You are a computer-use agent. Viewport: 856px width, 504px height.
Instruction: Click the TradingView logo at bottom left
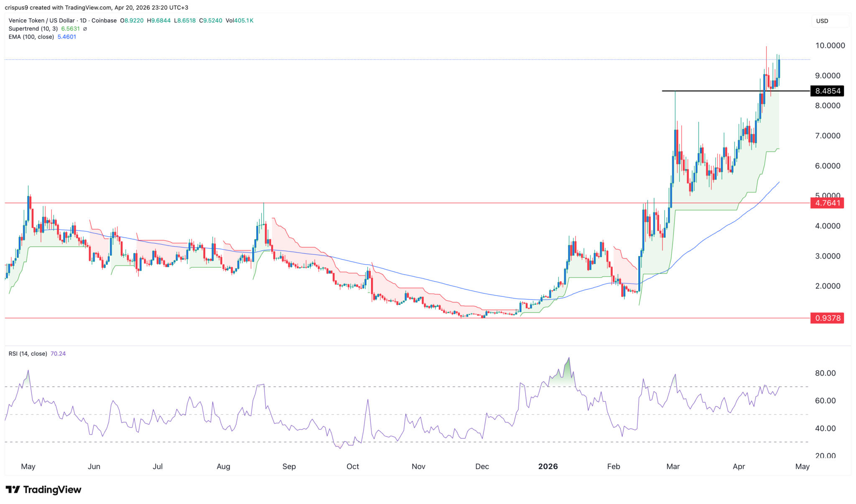click(x=43, y=490)
